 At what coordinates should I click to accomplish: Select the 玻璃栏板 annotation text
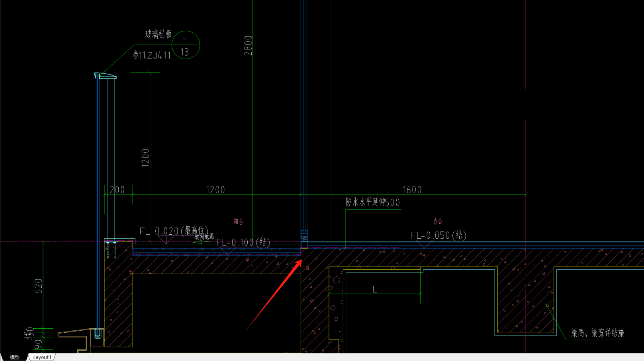159,34
